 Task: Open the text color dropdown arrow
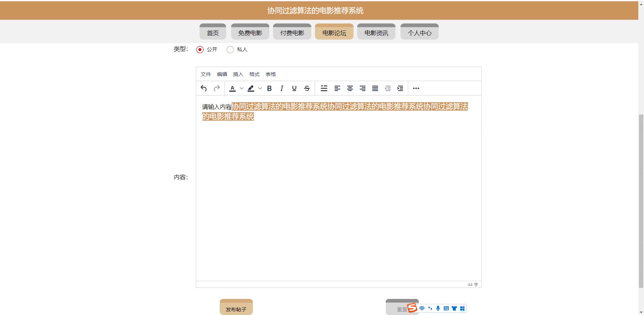241,88
